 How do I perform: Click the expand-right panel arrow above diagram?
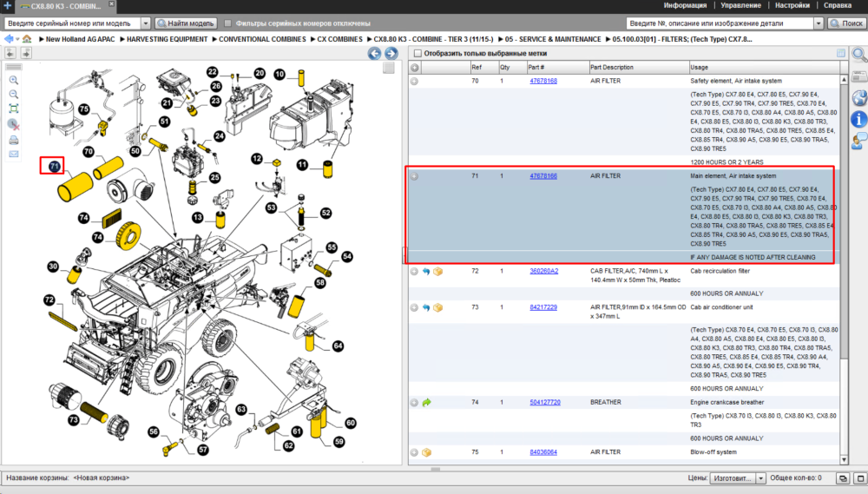click(26, 53)
